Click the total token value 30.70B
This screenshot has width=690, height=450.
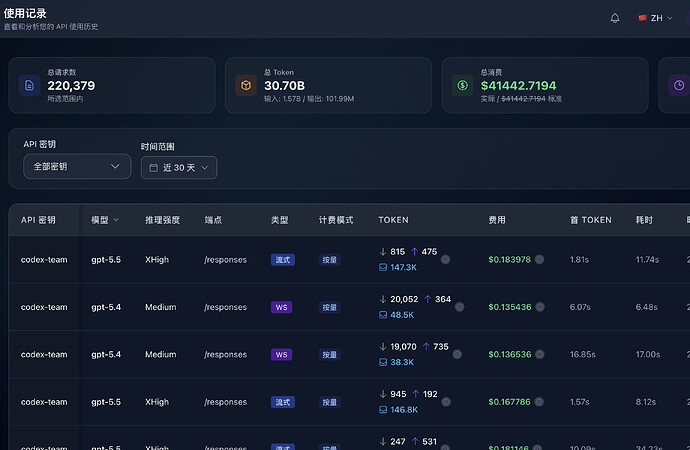(x=284, y=85)
